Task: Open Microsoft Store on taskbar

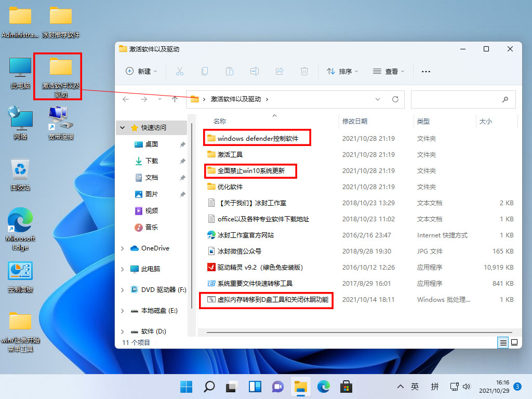Action: (346, 387)
